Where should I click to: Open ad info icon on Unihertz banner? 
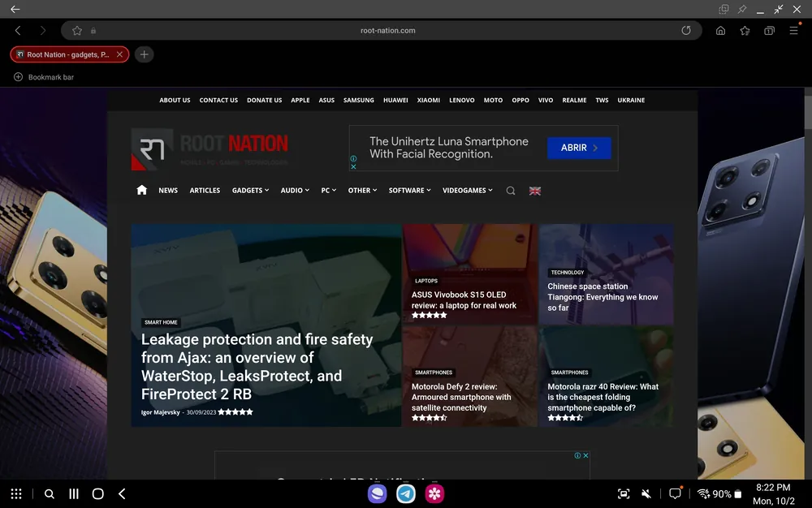353,159
